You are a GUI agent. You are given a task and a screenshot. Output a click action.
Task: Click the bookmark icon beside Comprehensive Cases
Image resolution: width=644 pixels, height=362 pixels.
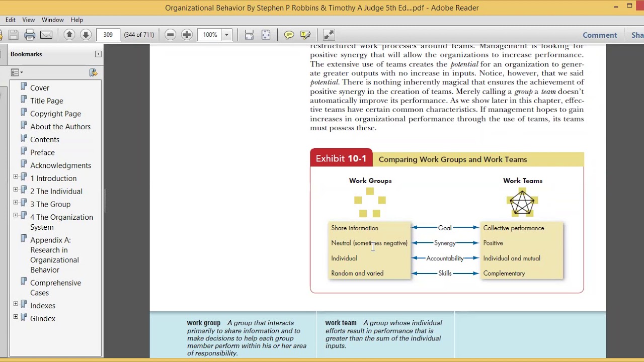(24, 282)
